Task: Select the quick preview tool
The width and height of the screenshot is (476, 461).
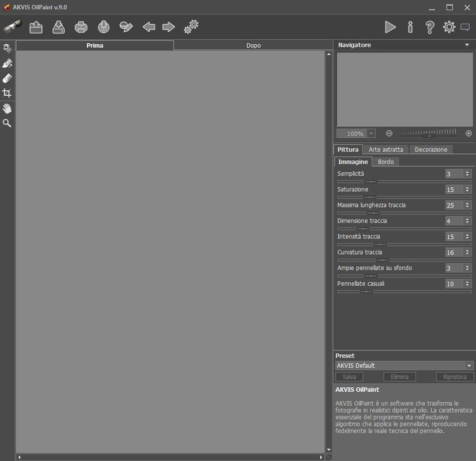Action: (7, 48)
